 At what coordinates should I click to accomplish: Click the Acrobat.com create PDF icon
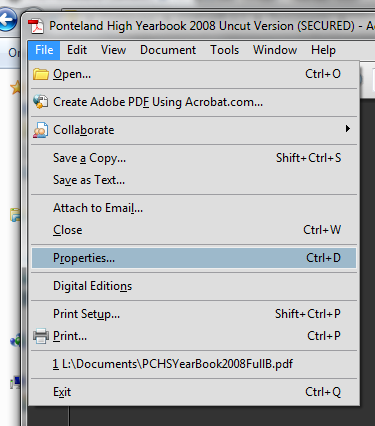coord(41,102)
